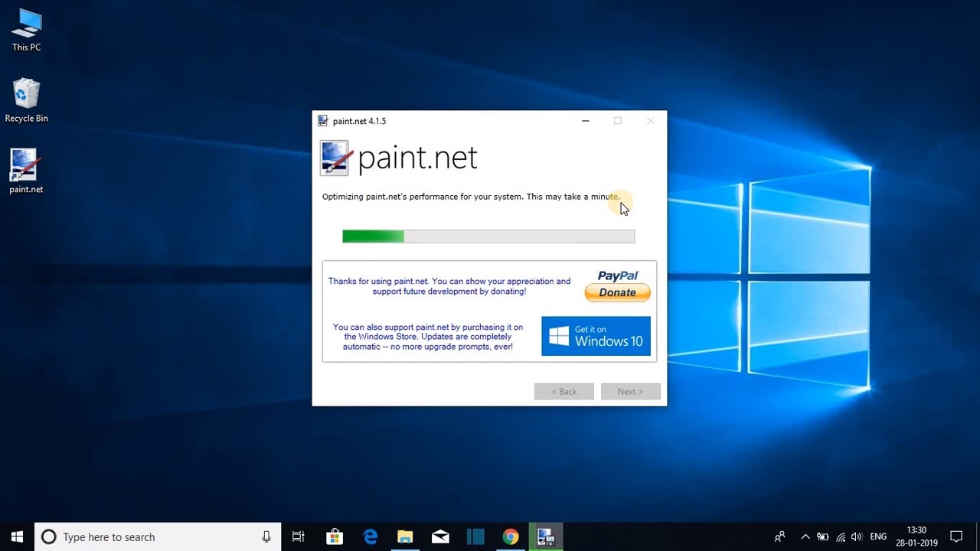Minimize the paint.net installer window
This screenshot has width=980, height=551.
586,121
